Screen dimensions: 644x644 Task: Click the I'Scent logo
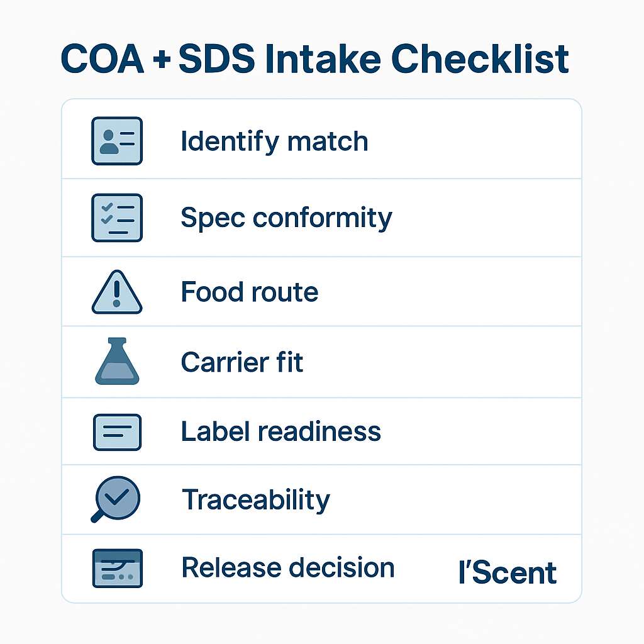(x=508, y=573)
